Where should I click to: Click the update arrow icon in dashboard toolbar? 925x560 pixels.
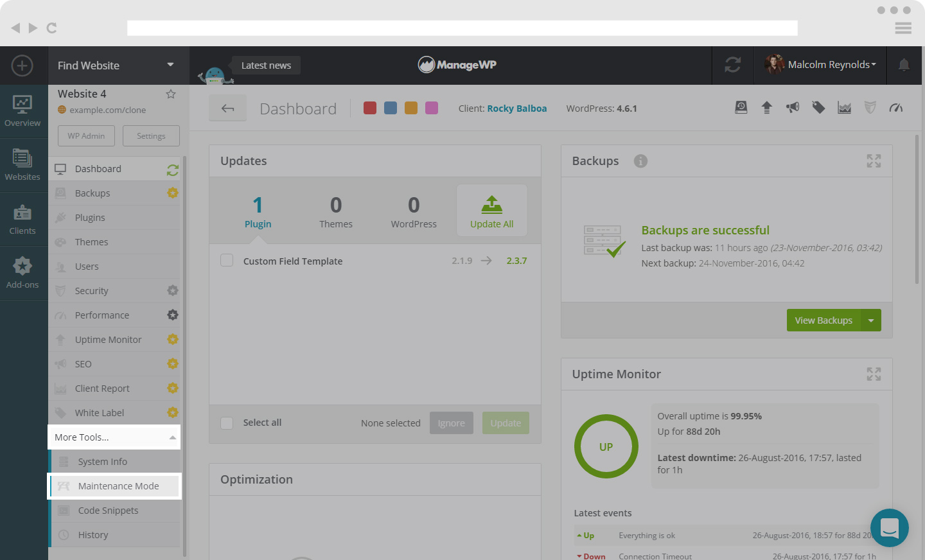pyautogui.click(x=767, y=107)
